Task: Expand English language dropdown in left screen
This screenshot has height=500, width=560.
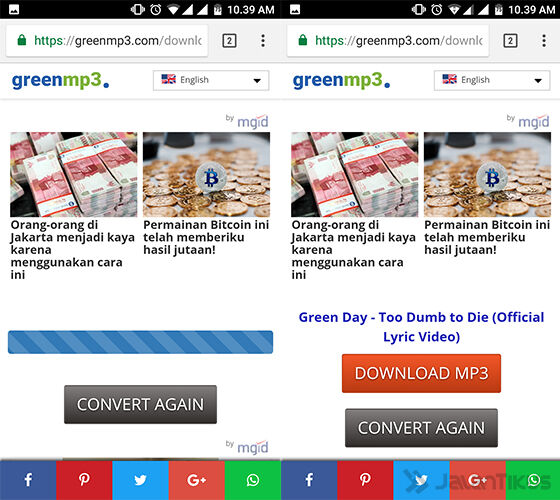Action: click(x=211, y=80)
